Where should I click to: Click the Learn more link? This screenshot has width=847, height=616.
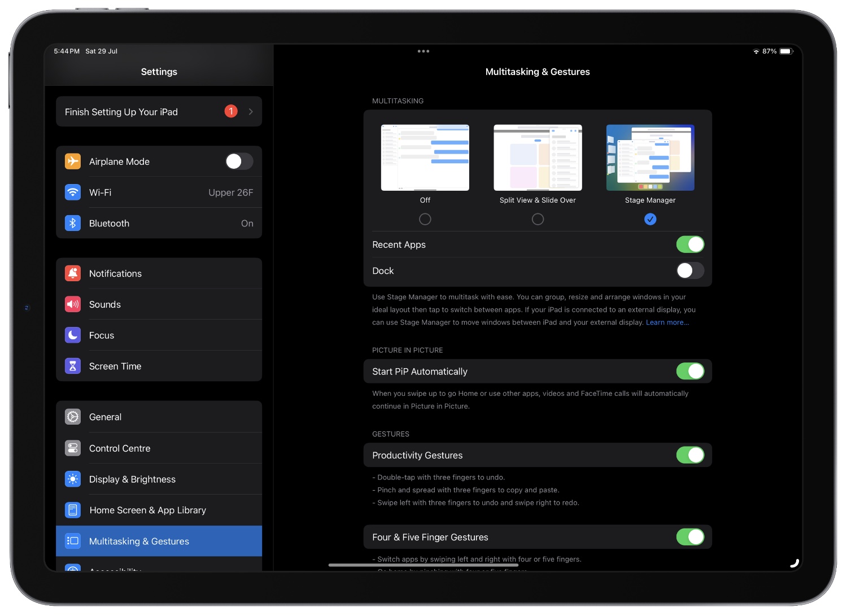coord(667,322)
